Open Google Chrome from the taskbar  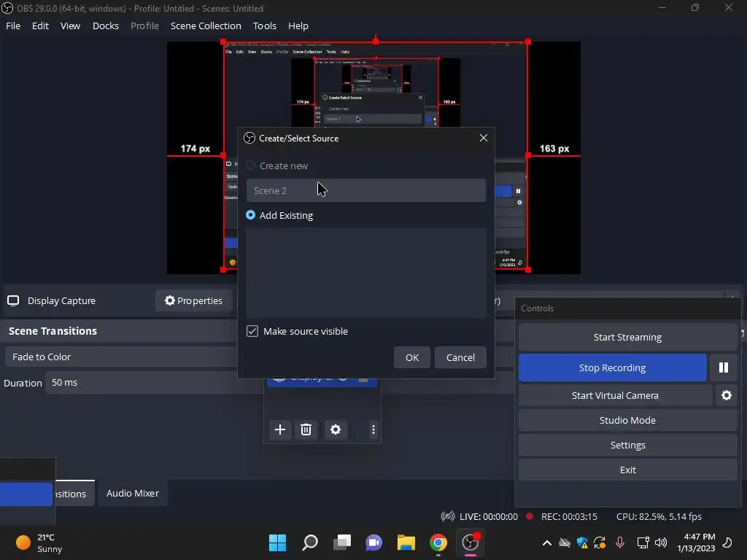point(438,542)
